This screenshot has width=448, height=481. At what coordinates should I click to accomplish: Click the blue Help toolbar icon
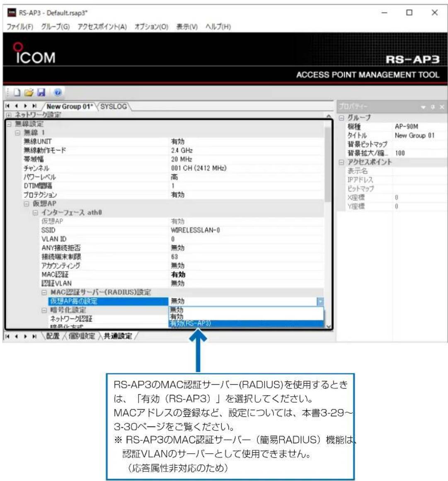[x=58, y=92]
